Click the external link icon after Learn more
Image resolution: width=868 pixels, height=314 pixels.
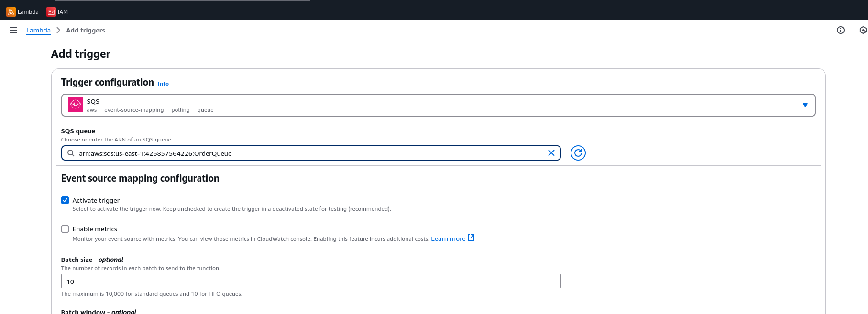point(471,238)
